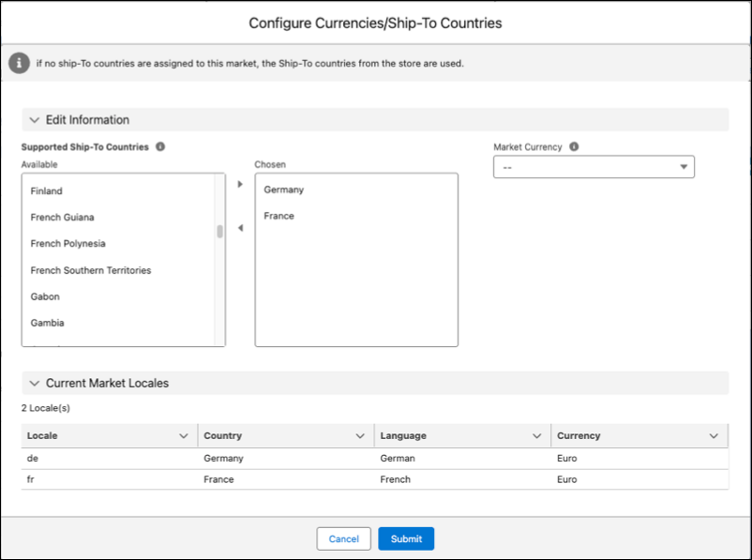
Task: Click the info icon in the banner
Action: point(19,63)
